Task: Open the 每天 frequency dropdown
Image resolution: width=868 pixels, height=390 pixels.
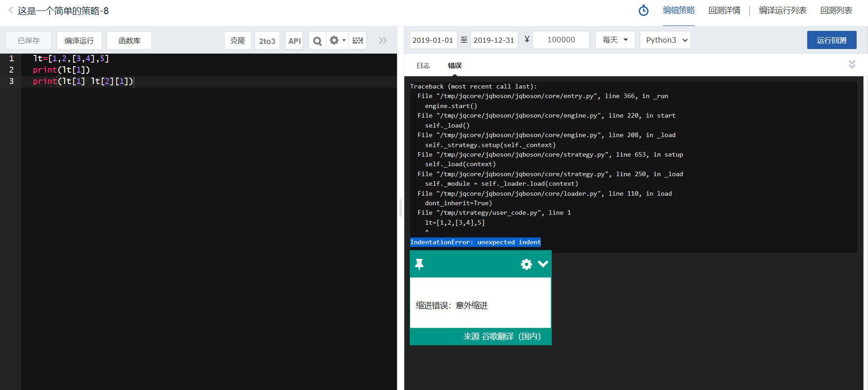Action: tap(615, 40)
